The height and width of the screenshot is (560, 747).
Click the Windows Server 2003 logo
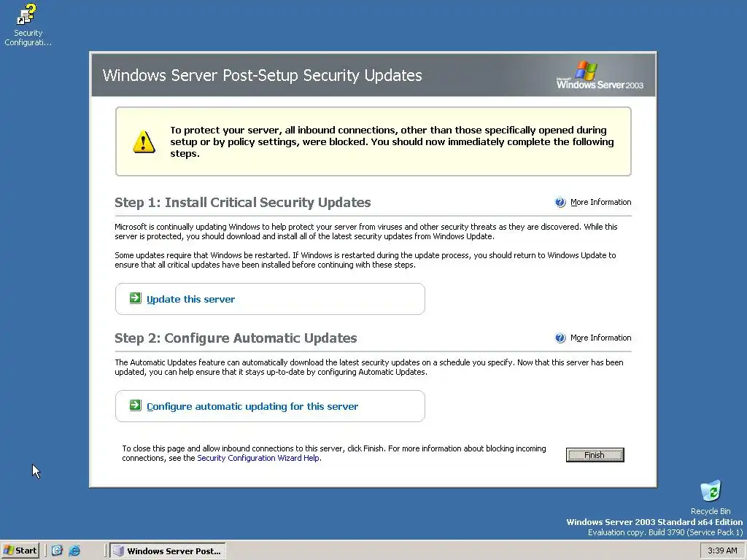pyautogui.click(x=600, y=75)
